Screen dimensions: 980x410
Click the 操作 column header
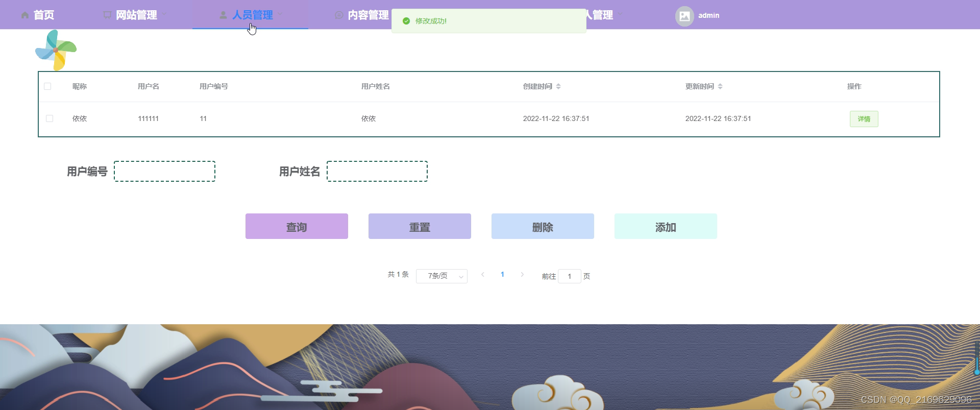pyautogui.click(x=854, y=86)
